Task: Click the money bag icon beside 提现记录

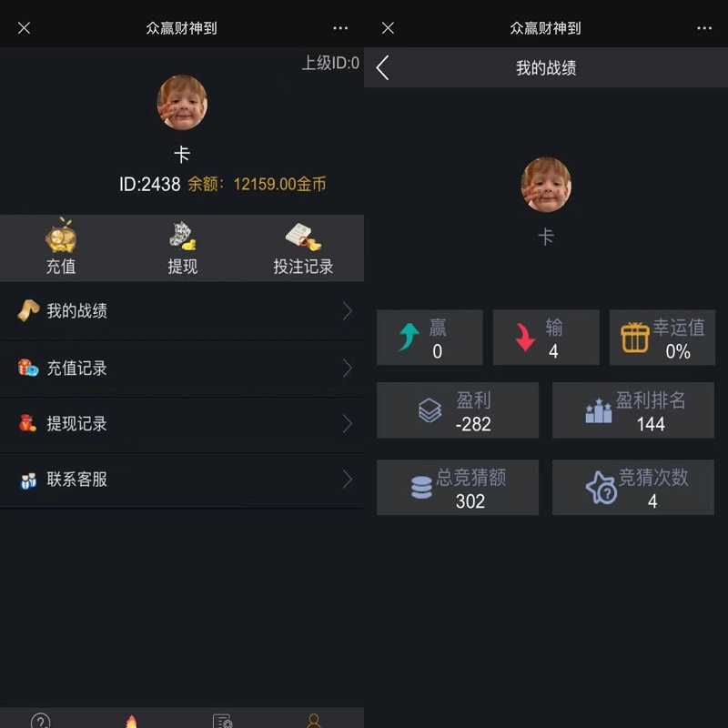Action: tap(27, 423)
